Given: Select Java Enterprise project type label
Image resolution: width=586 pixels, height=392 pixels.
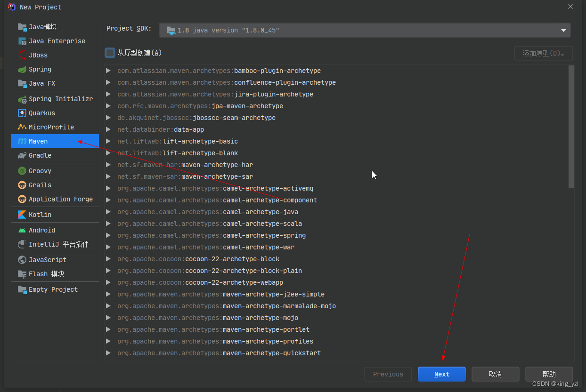Looking at the screenshot, I should click(x=57, y=41).
